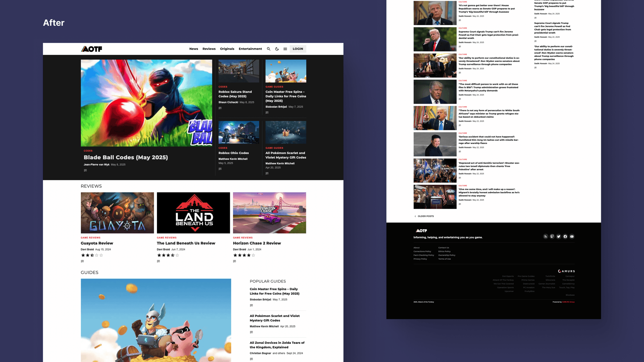Open the GAMURS Group link in the footer
Image resolution: width=644 pixels, height=362 pixels.
point(568,302)
